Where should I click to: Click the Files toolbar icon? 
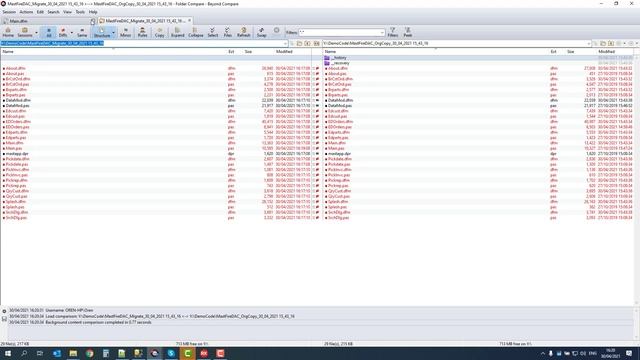click(228, 32)
